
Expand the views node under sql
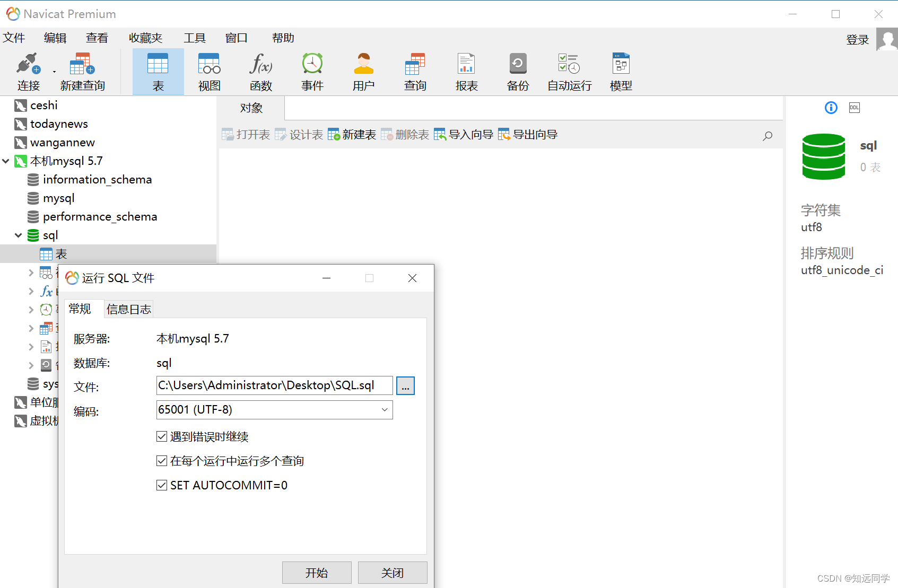point(31,273)
